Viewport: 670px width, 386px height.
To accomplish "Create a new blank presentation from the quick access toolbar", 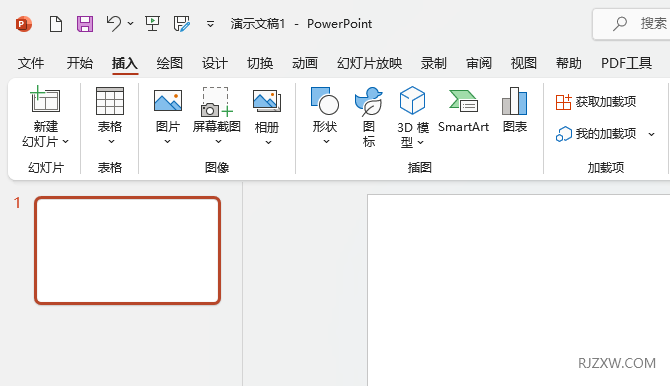I will (56, 24).
